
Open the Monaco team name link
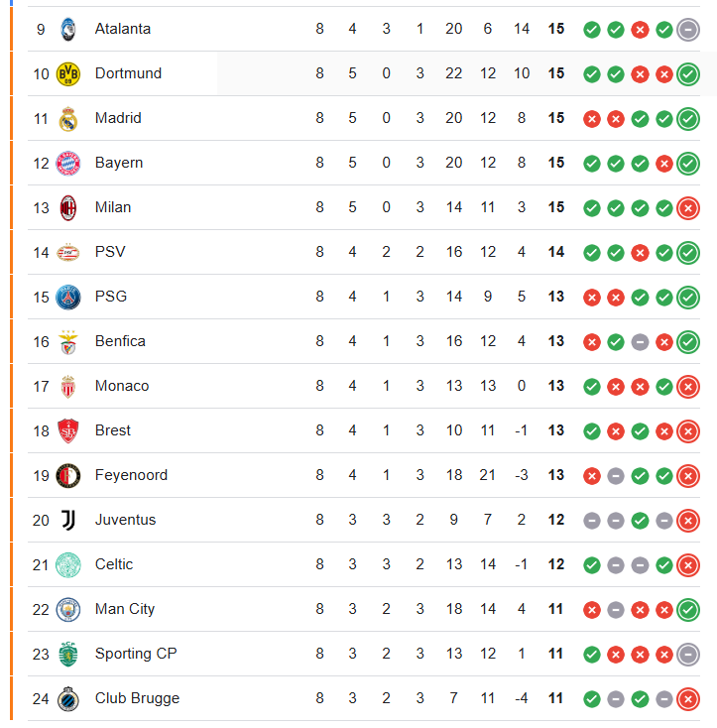(x=122, y=386)
